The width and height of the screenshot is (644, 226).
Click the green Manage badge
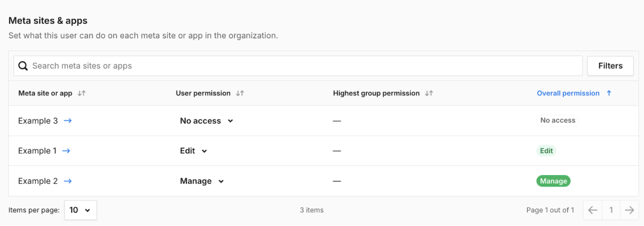tap(553, 181)
